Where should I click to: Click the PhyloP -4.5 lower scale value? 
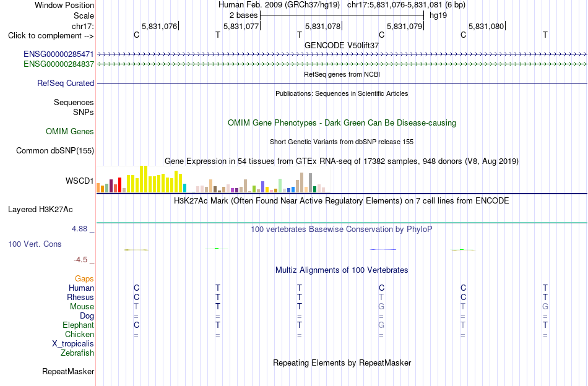[x=80, y=260]
